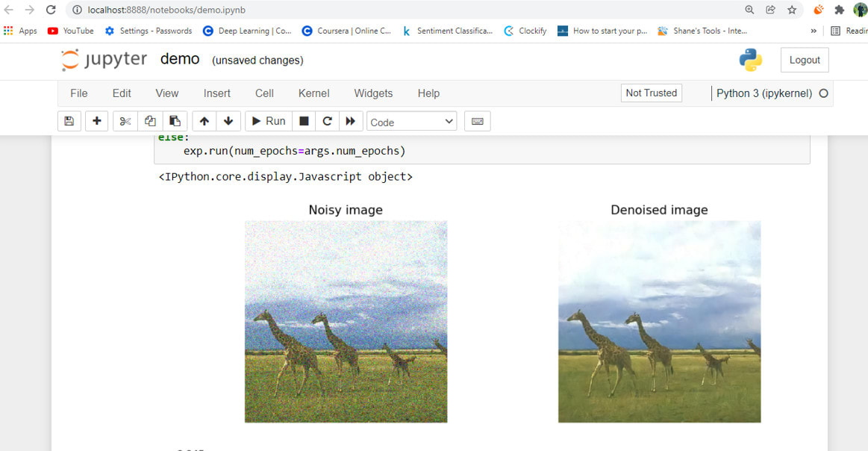This screenshot has width=868, height=451.
Task: Open the File menu
Action: (78, 93)
